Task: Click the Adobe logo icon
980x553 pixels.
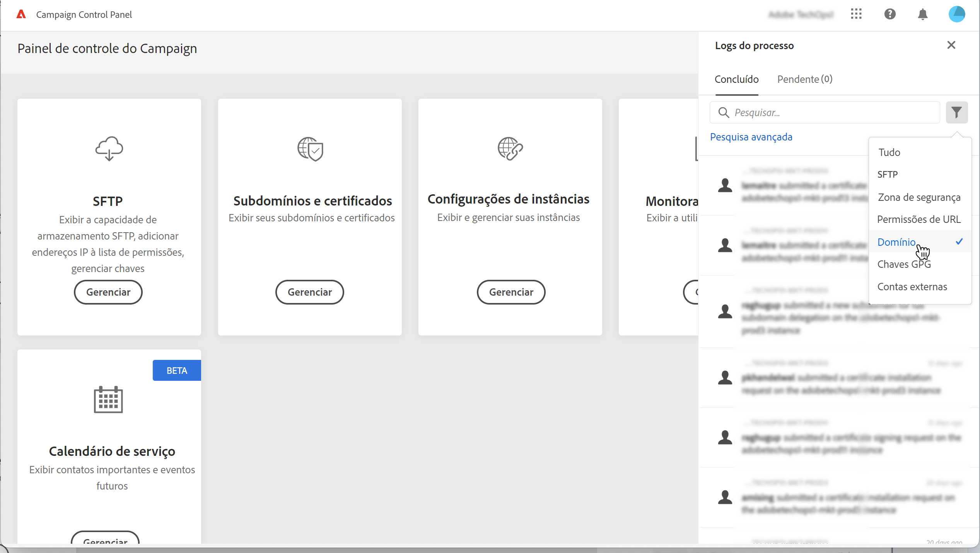Action: point(21,14)
